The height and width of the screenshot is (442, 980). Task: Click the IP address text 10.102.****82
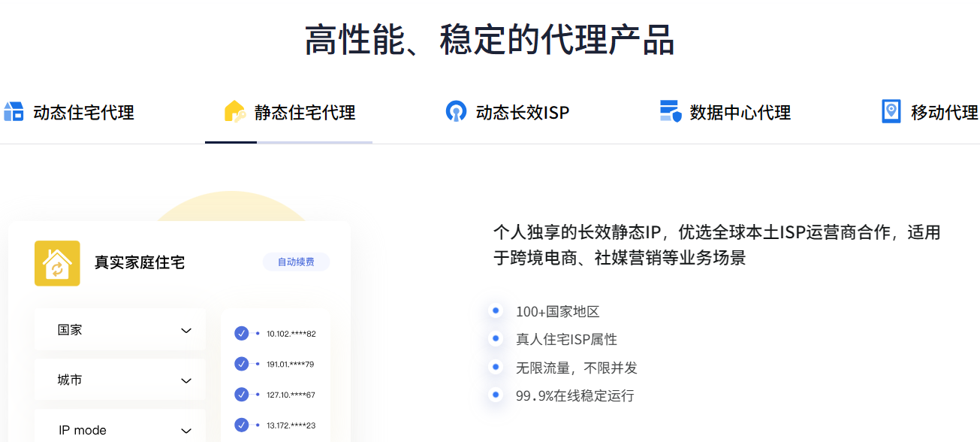click(x=291, y=334)
